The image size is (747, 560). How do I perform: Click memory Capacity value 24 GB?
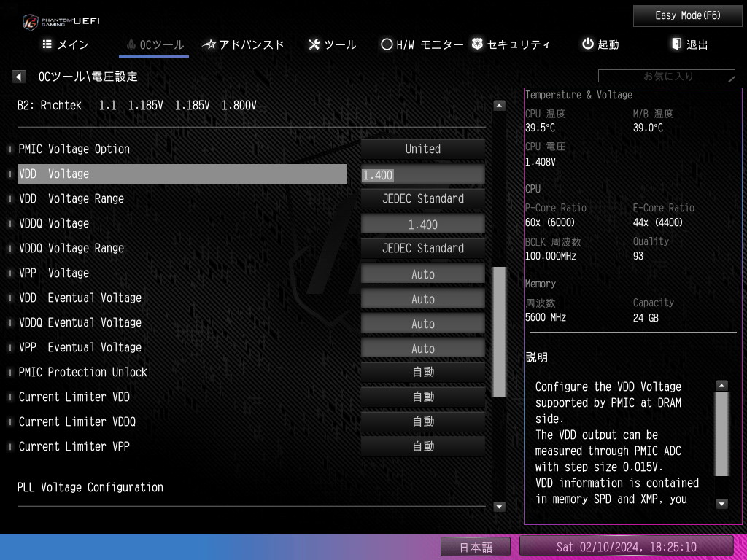[646, 318]
